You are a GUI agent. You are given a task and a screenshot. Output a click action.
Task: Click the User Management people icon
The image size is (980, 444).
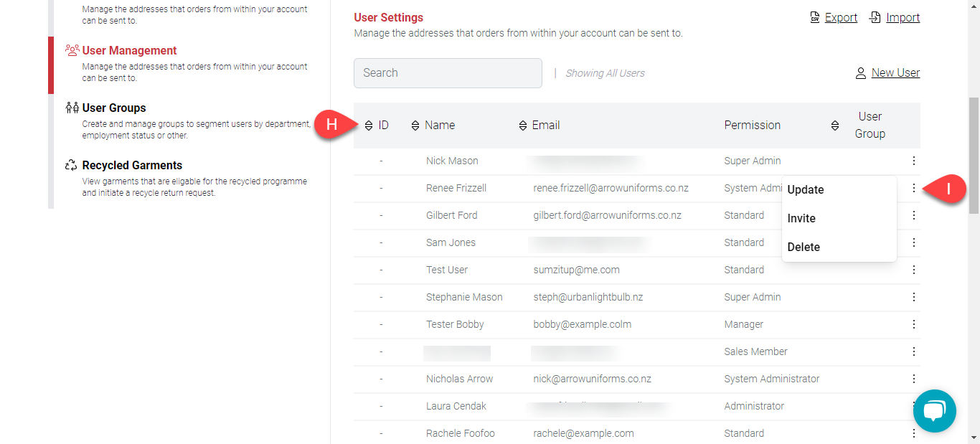pyautogui.click(x=72, y=50)
